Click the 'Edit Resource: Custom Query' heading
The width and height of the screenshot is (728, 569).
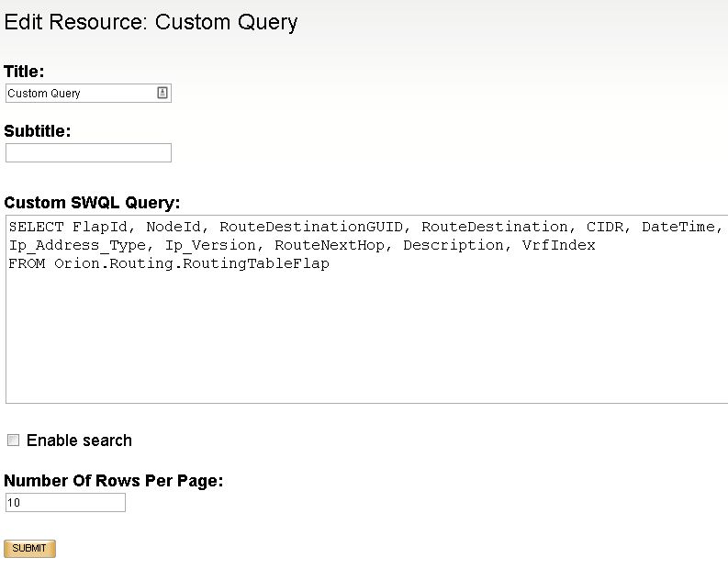[x=151, y=22]
